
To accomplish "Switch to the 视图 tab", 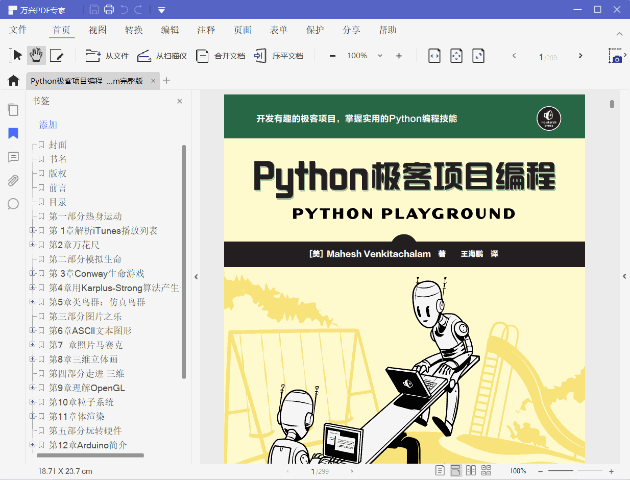I will click(x=98, y=30).
